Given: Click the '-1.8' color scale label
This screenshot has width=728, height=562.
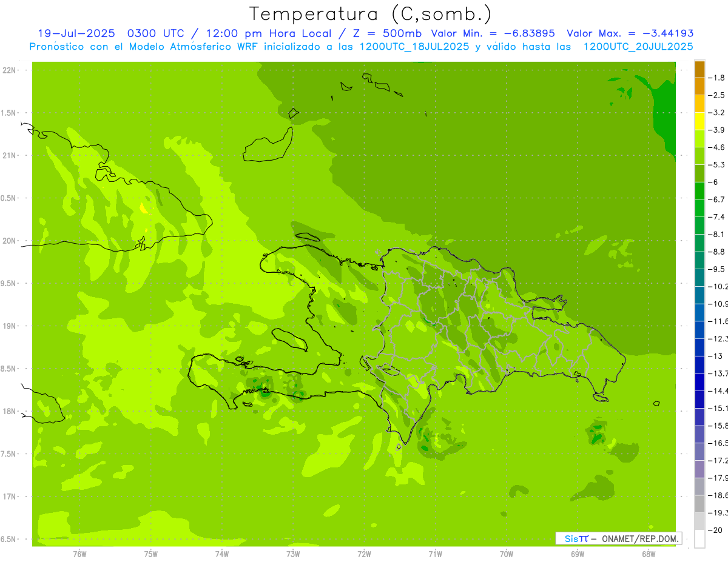Looking at the screenshot, I should click(718, 78).
